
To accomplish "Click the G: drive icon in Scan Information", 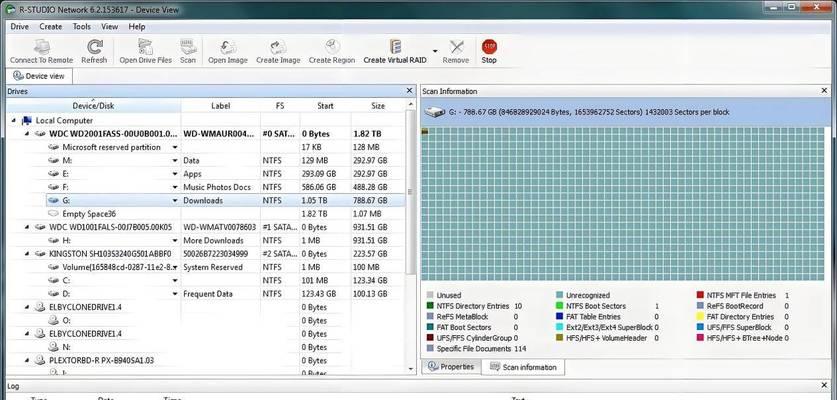I will pyautogui.click(x=434, y=112).
